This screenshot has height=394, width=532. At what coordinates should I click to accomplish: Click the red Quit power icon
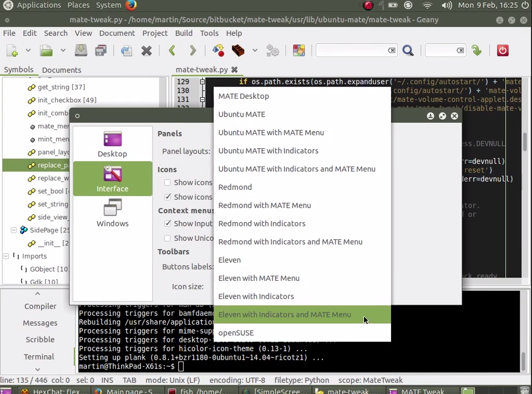coord(503,50)
